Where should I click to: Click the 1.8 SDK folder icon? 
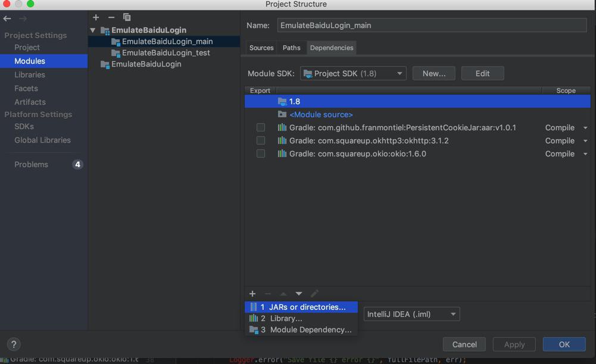coord(282,101)
